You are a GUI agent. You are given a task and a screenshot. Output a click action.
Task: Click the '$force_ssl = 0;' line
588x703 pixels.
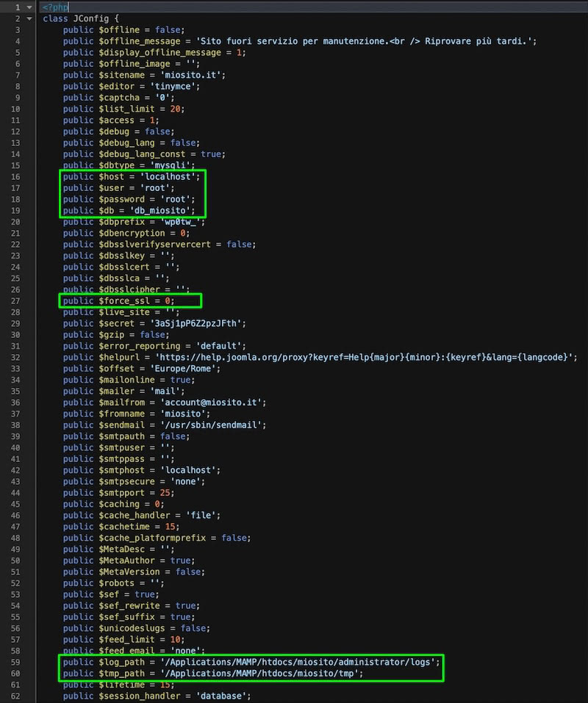point(119,301)
